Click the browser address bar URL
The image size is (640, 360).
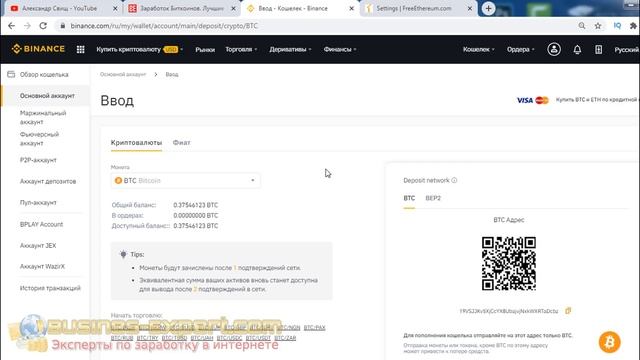pos(164,26)
